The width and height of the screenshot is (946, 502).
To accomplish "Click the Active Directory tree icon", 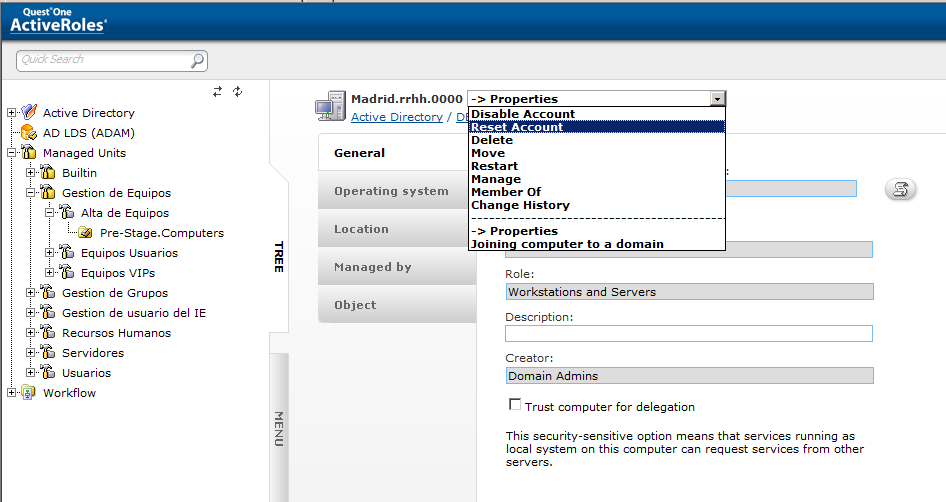I will pos(28,112).
